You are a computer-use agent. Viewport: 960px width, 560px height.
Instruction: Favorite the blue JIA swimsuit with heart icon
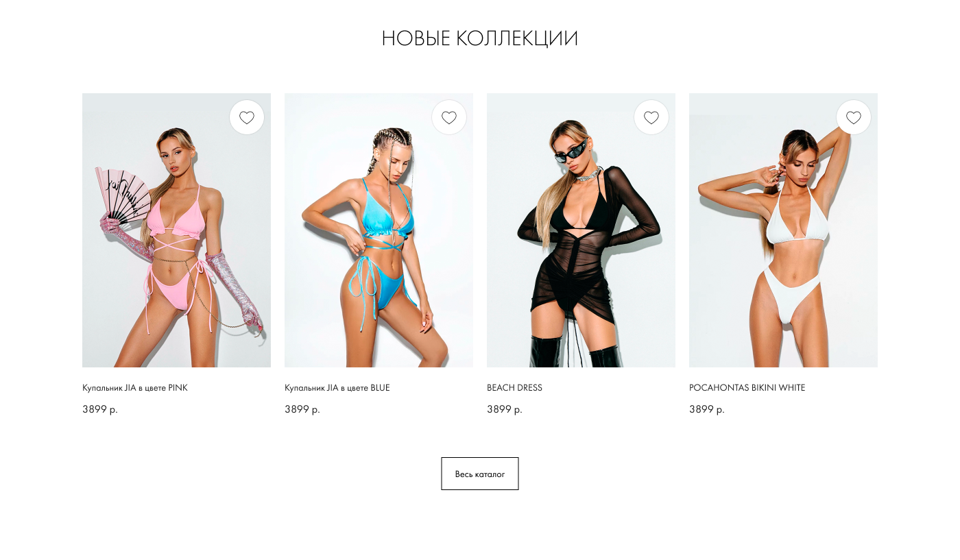[x=449, y=117]
